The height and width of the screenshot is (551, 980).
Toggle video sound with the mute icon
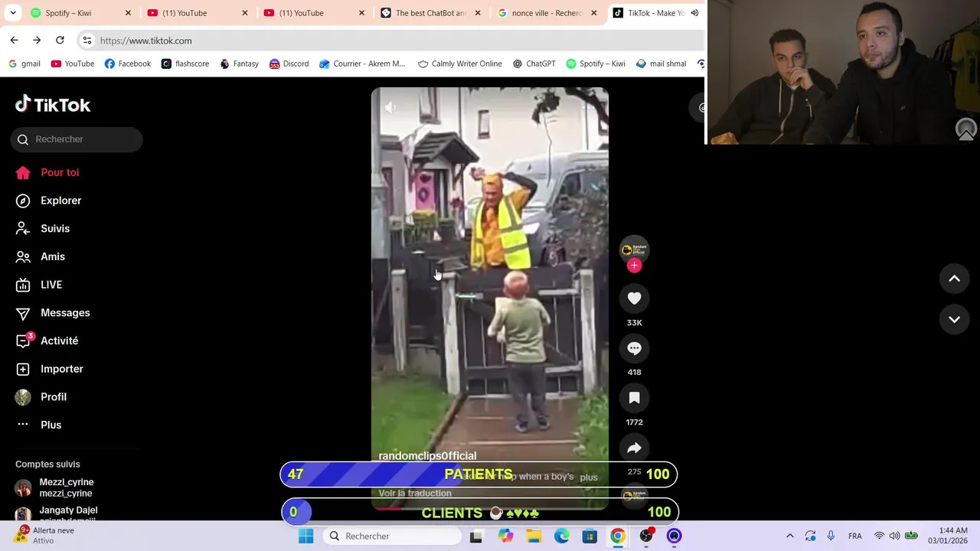pyautogui.click(x=390, y=108)
